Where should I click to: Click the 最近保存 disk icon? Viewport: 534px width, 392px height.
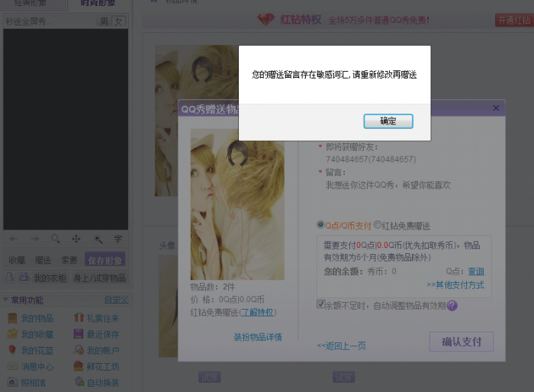pos(79,334)
